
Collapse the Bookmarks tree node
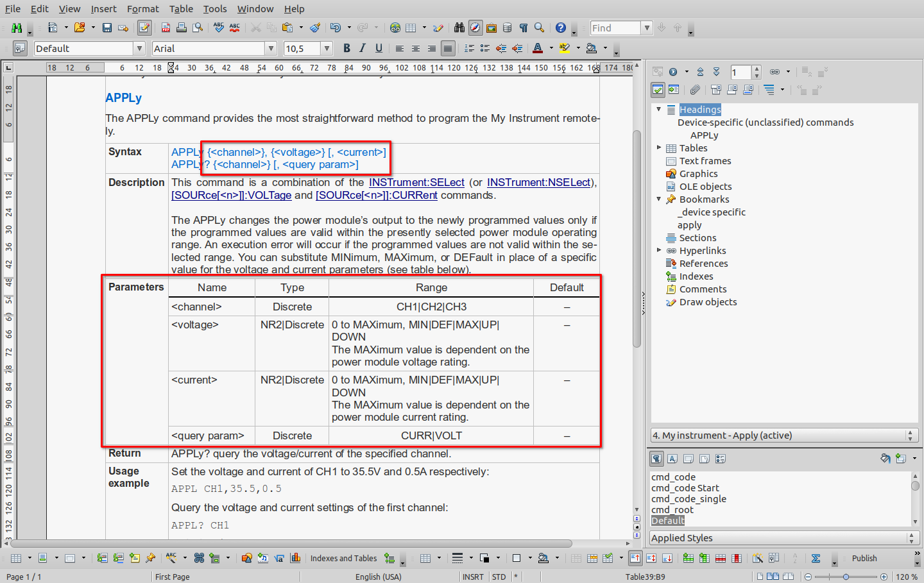(x=658, y=199)
